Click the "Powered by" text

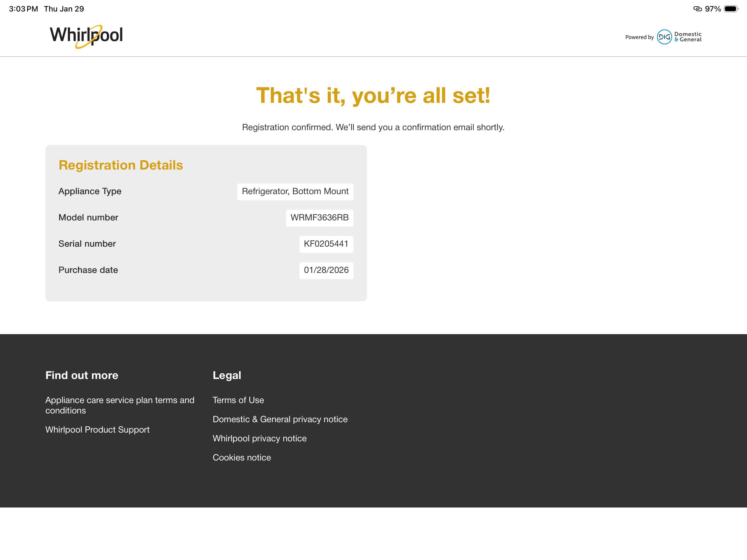(639, 37)
